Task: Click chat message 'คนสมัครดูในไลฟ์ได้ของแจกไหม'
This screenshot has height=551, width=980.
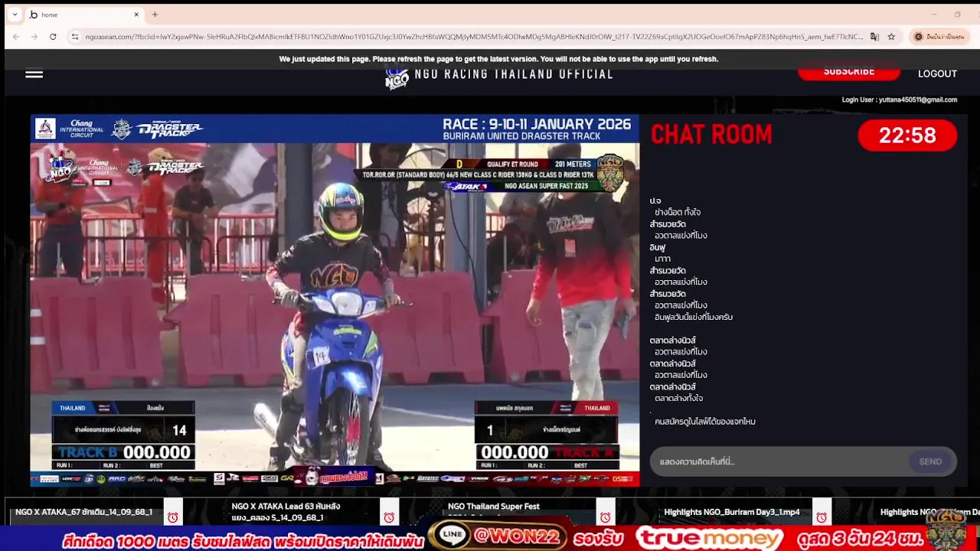Action: click(x=705, y=422)
